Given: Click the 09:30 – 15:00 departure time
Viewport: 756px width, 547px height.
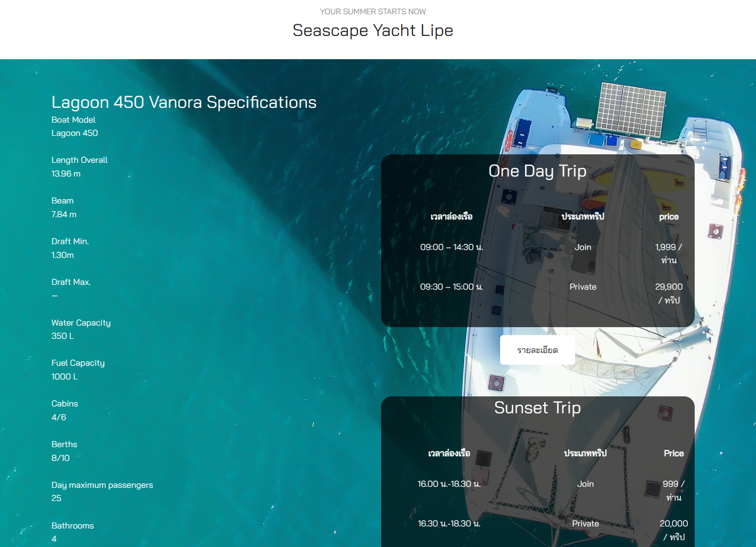Looking at the screenshot, I should pyautogui.click(x=451, y=286).
